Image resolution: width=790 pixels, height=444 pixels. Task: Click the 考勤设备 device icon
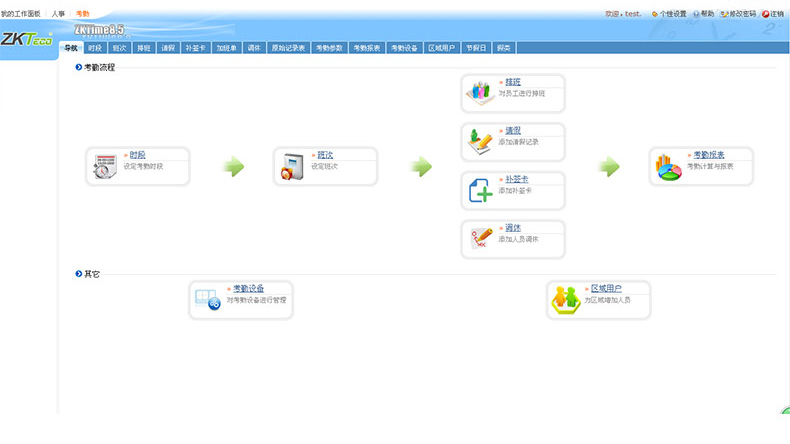209,300
